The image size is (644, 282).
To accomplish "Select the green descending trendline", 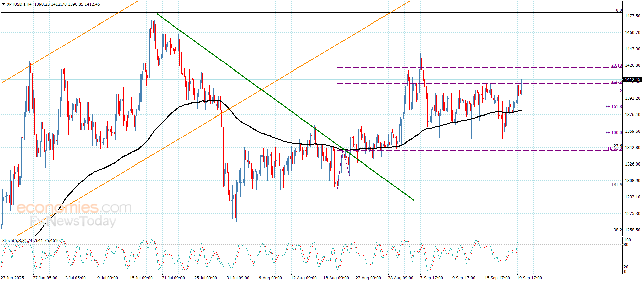I will (x=285, y=106).
